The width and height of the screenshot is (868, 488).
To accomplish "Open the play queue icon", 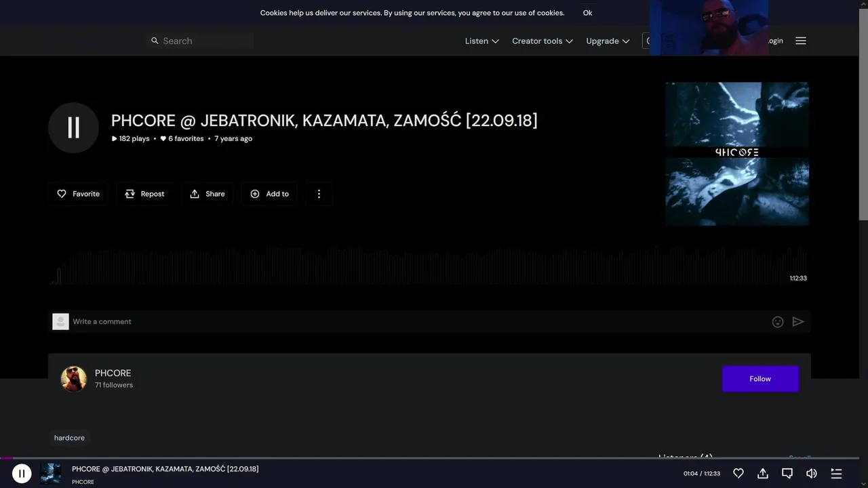I will [836, 473].
